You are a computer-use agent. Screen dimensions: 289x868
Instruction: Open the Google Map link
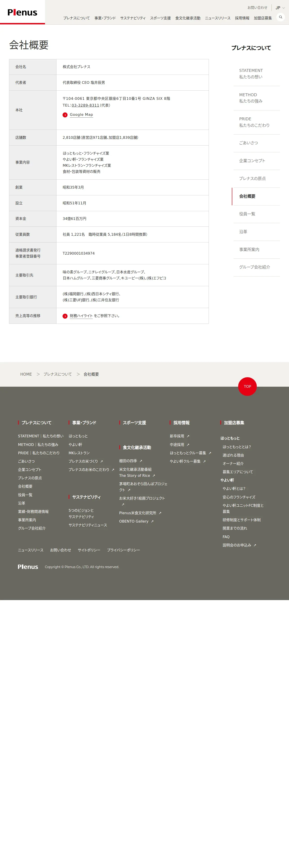point(81,114)
